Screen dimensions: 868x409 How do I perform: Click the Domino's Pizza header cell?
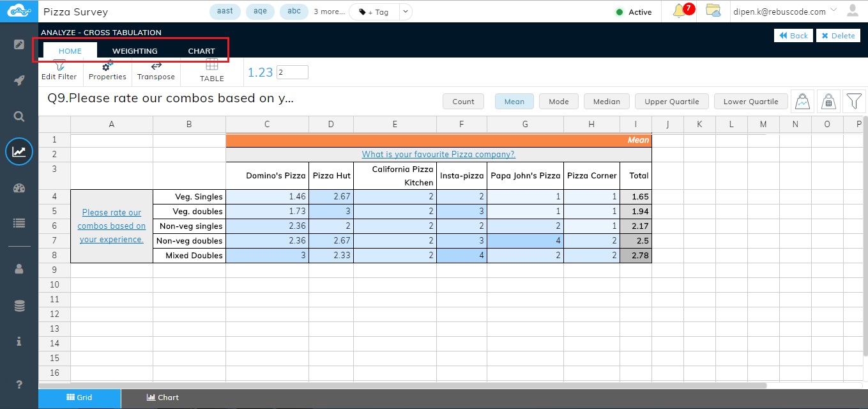[x=267, y=176]
